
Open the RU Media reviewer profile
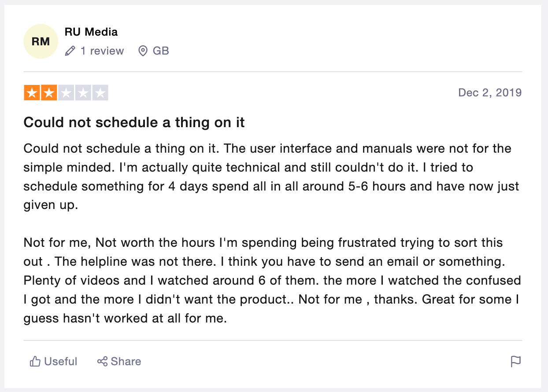coord(91,32)
